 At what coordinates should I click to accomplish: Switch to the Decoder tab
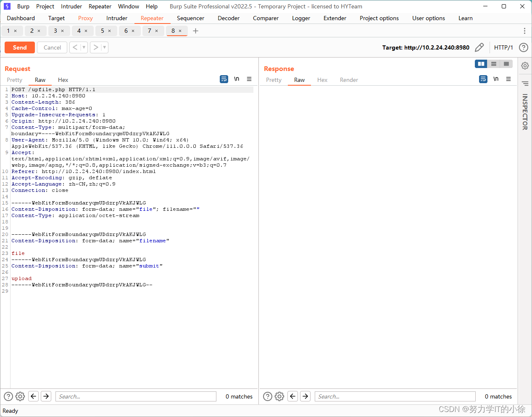click(229, 18)
